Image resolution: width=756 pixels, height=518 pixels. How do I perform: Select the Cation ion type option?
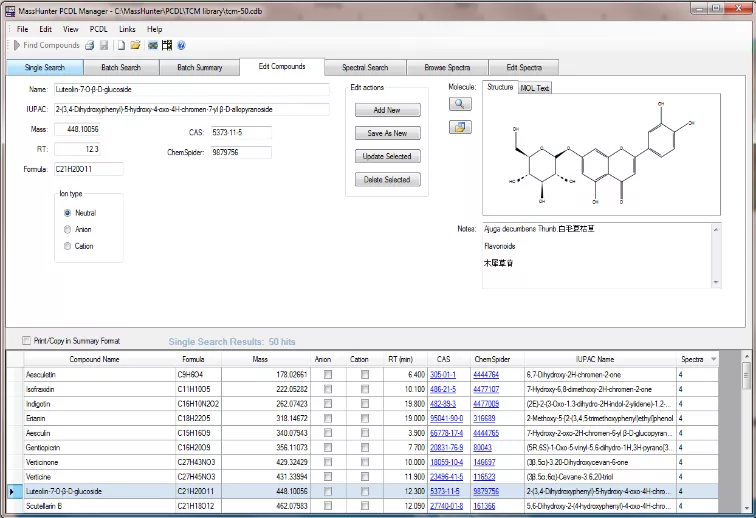[x=67, y=245]
